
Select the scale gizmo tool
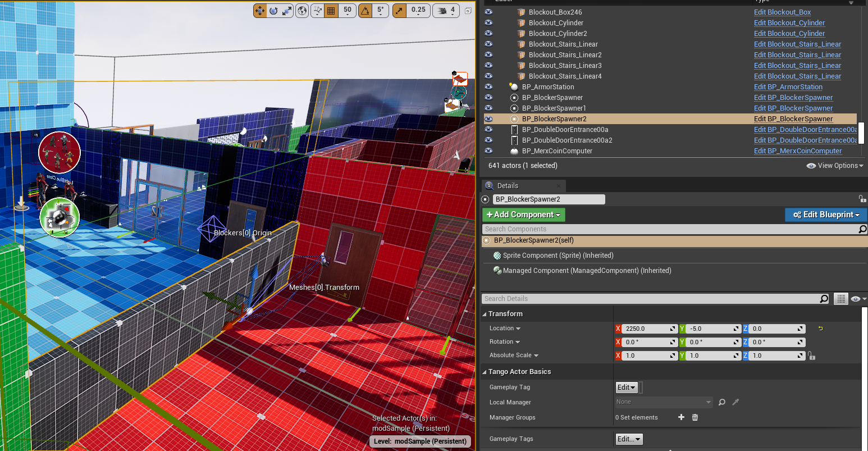[x=287, y=11]
